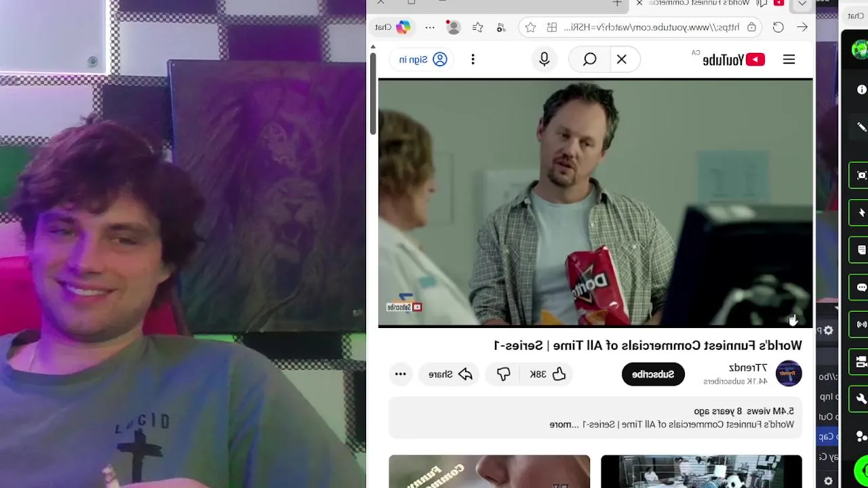Viewport: 868px width, 488px height.
Task: Open the lower-corner gear in background window
Action: (828, 481)
